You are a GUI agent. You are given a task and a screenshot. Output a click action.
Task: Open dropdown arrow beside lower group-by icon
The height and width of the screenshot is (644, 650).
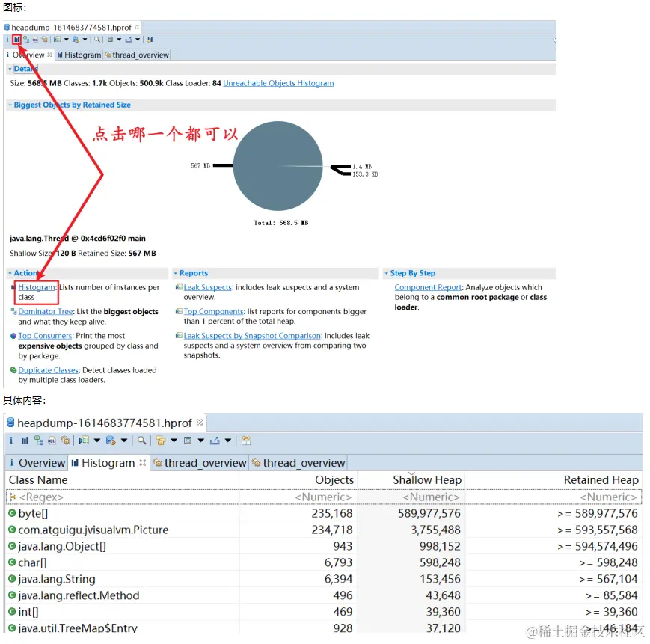[174, 441]
